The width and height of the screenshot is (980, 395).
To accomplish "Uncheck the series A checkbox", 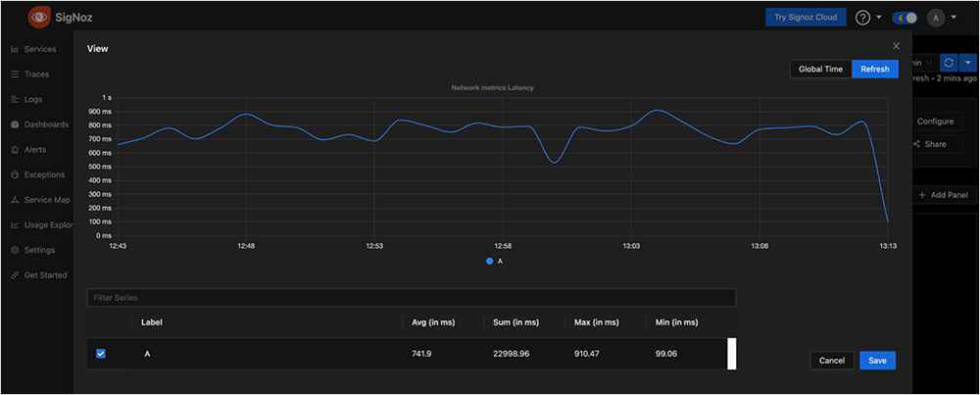I will click(101, 354).
